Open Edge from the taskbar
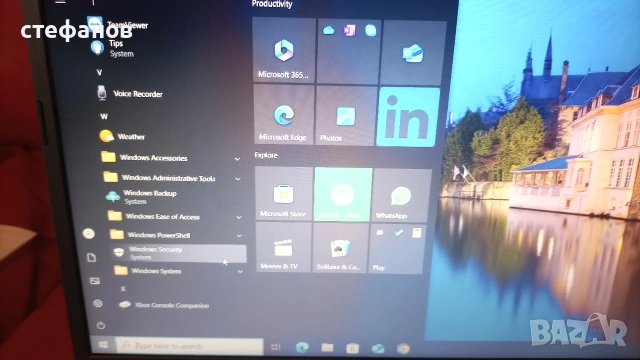Image resolution: width=640 pixels, height=360 pixels. pyautogui.click(x=302, y=347)
